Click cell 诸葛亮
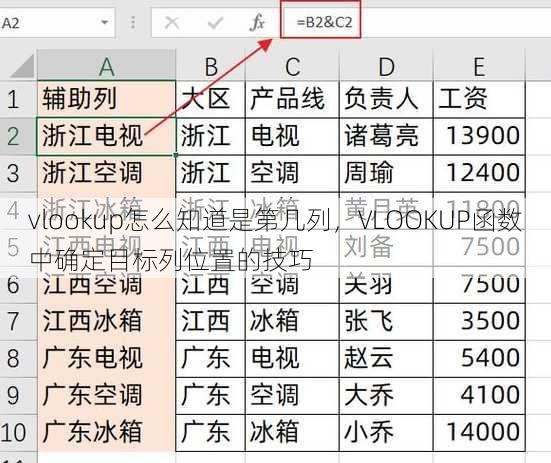This screenshot has height=463, width=551. coord(386,136)
